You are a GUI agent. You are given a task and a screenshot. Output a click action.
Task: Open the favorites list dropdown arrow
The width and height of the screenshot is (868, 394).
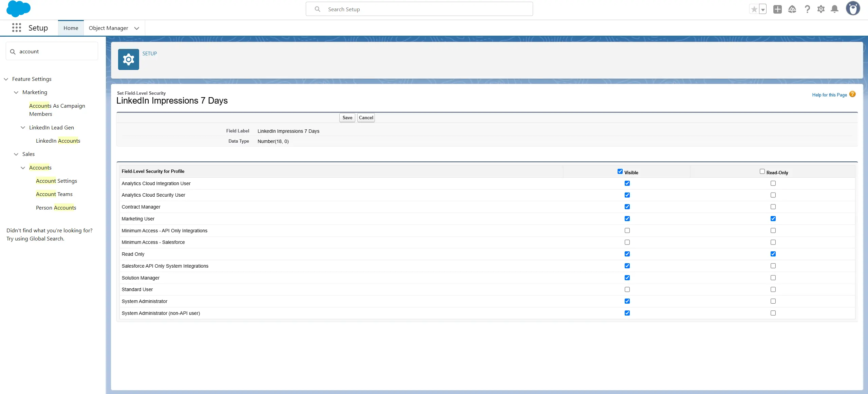763,10
